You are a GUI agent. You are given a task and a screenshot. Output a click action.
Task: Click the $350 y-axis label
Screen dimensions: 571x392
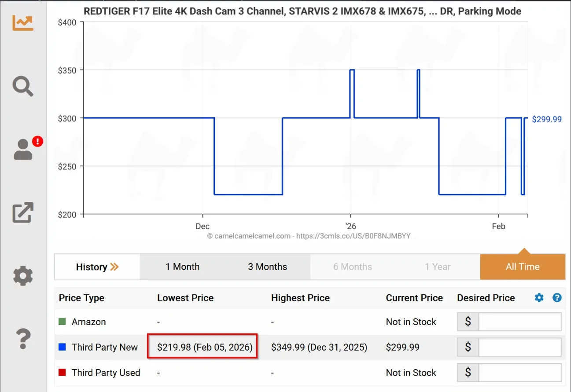click(67, 70)
